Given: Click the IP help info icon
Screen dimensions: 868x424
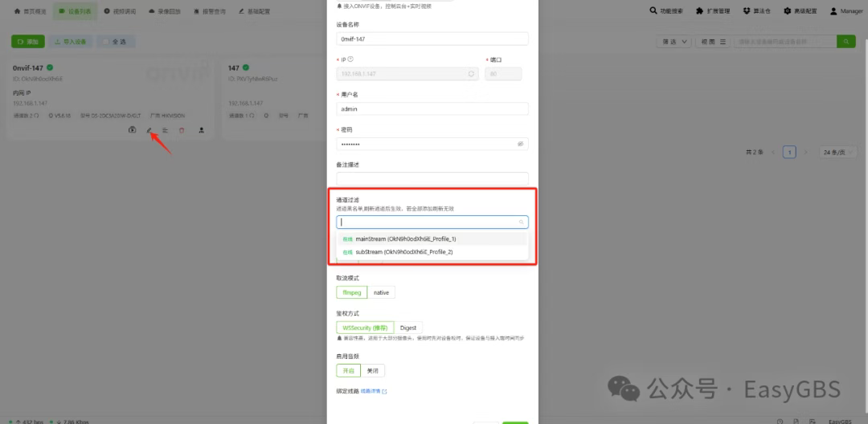Looking at the screenshot, I should (350, 59).
